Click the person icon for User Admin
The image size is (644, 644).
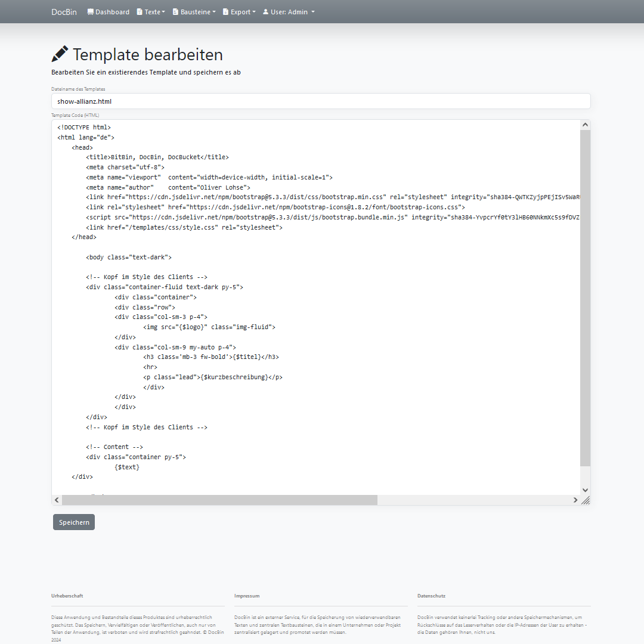click(x=265, y=12)
